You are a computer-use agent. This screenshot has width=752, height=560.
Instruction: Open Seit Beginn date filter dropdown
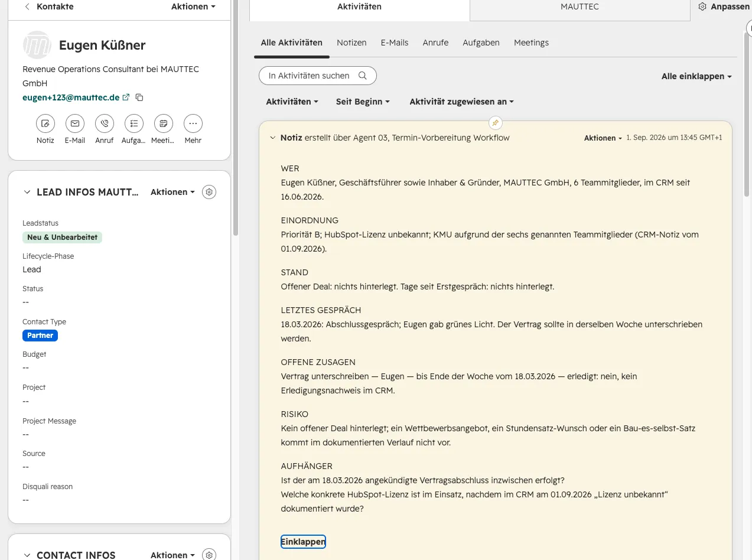(x=363, y=102)
